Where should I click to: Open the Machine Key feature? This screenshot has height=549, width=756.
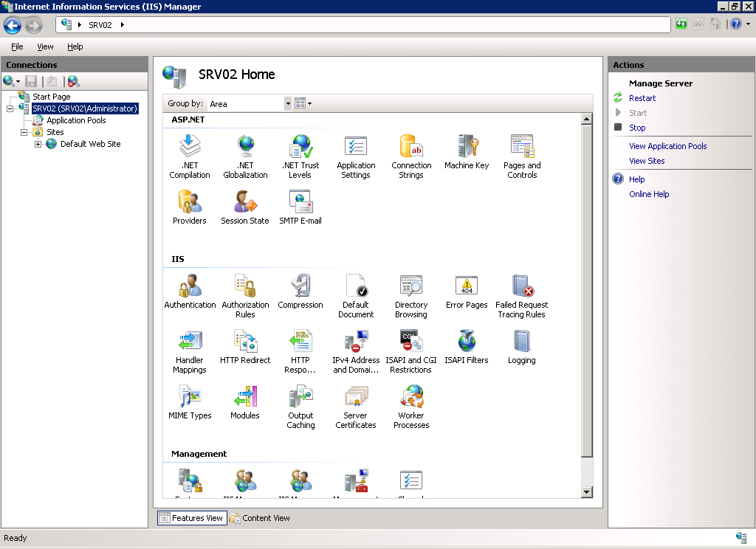coord(467,152)
